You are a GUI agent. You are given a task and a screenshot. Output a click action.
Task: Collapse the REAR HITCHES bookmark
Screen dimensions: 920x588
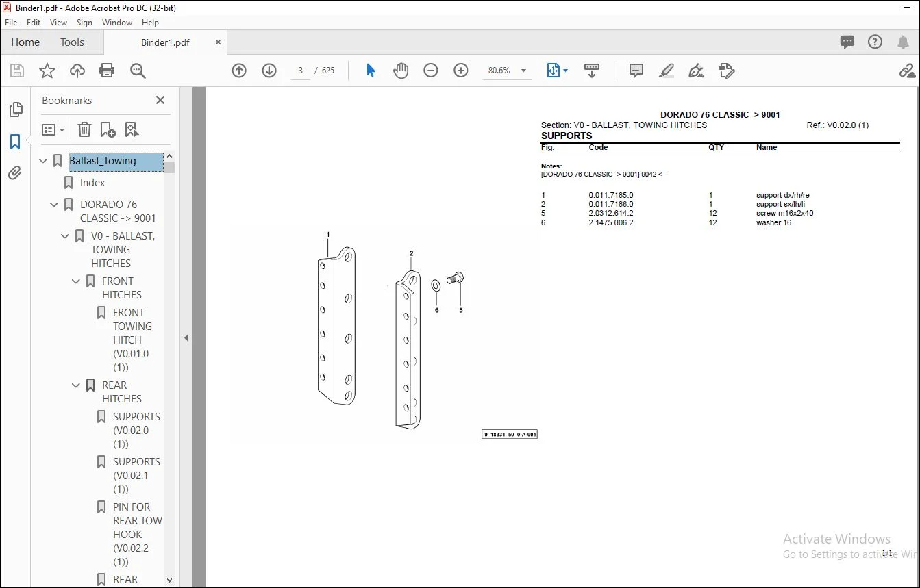[77, 385]
